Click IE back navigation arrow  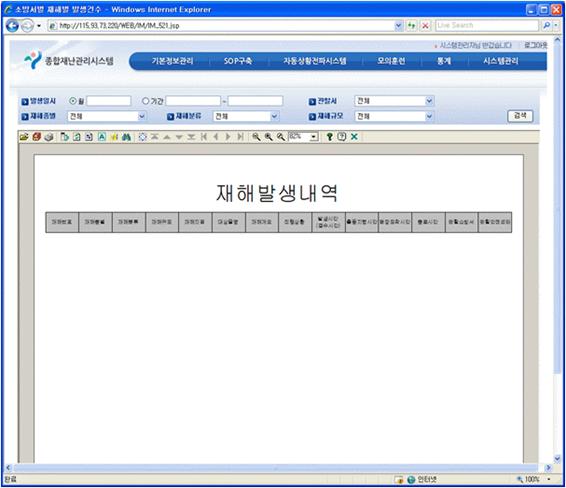click(x=12, y=26)
